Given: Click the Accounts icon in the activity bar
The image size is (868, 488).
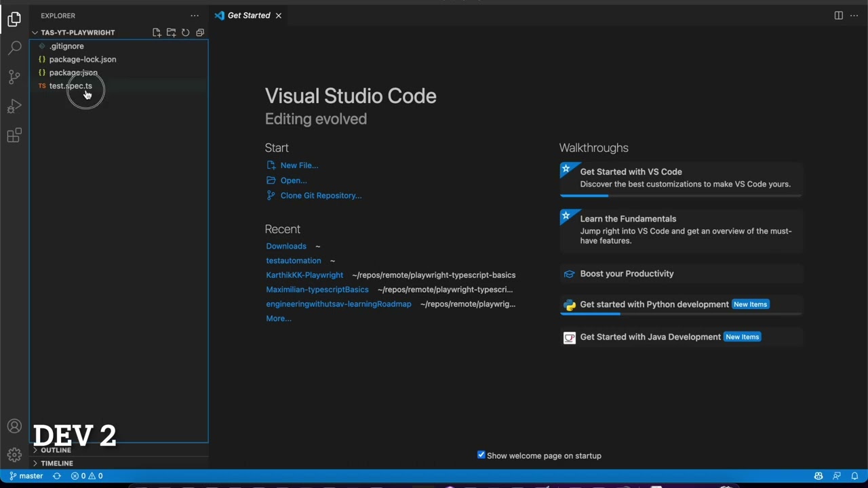Looking at the screenshot, I should (x=14, y=426).
